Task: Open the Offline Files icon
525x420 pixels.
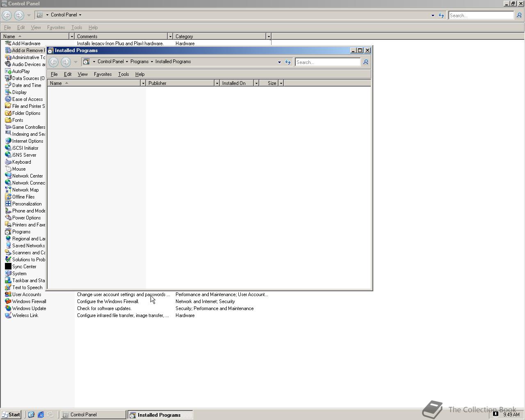Action: [8, 197]
